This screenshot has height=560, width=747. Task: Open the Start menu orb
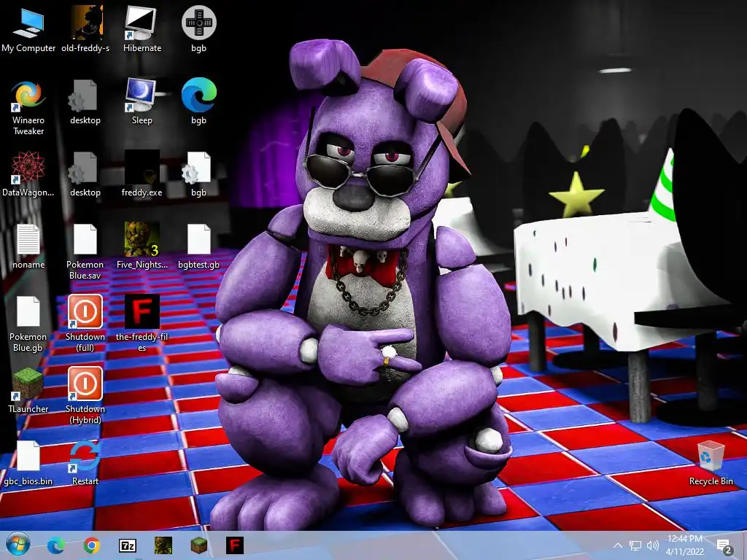(x=18, y=545)
